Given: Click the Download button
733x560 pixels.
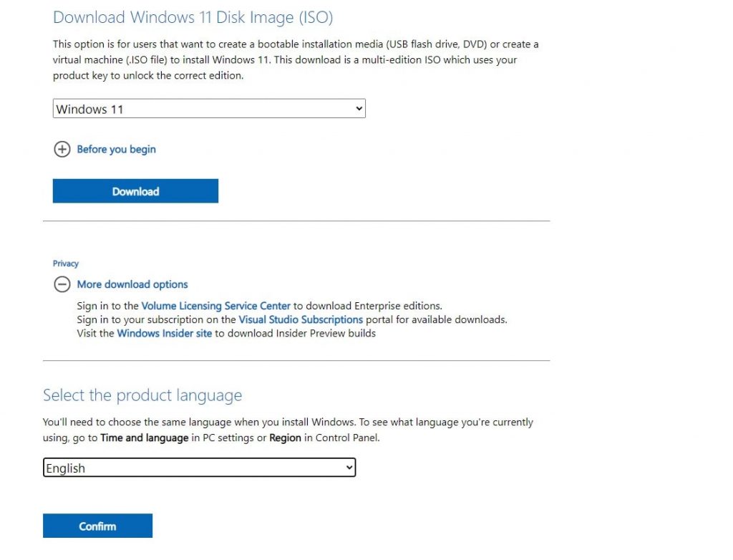Looking at the screenshot, I should pos(135,190).
